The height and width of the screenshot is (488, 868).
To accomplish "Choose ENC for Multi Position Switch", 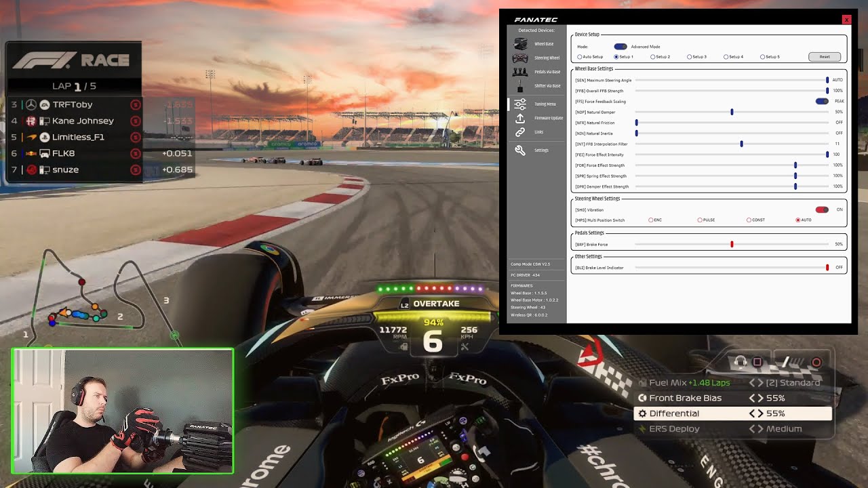I will (651, 220).
